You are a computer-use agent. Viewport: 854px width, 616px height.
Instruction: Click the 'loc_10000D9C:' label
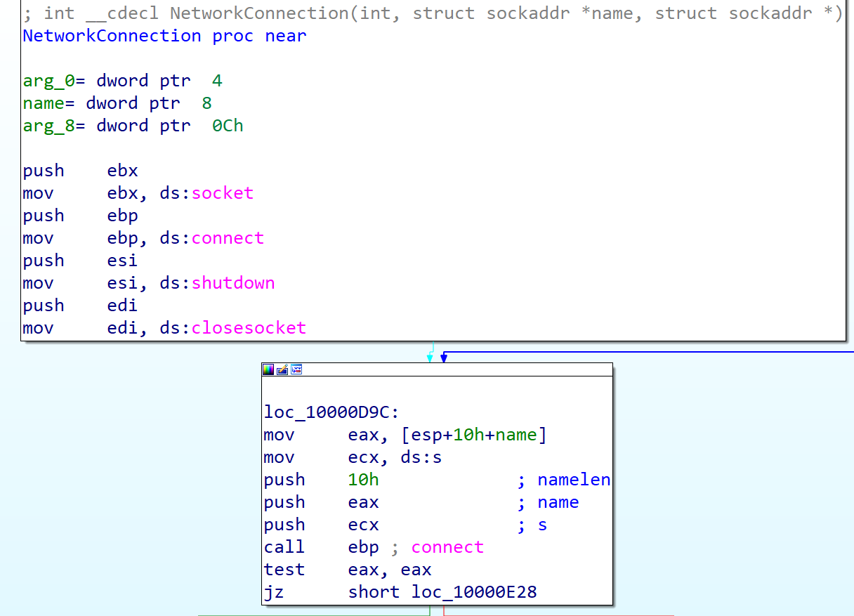point(331,412)
